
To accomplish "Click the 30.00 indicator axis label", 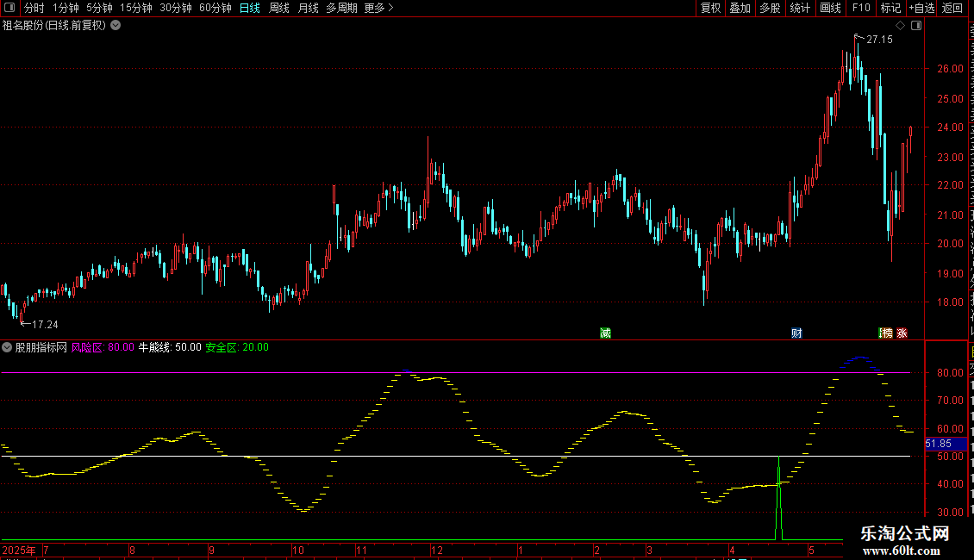I will [x=951, y=513].
